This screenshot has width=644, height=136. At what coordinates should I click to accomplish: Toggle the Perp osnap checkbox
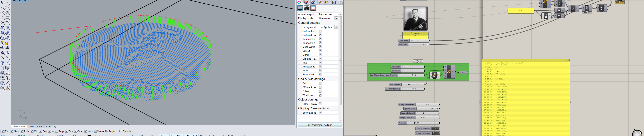pos(57,131)
